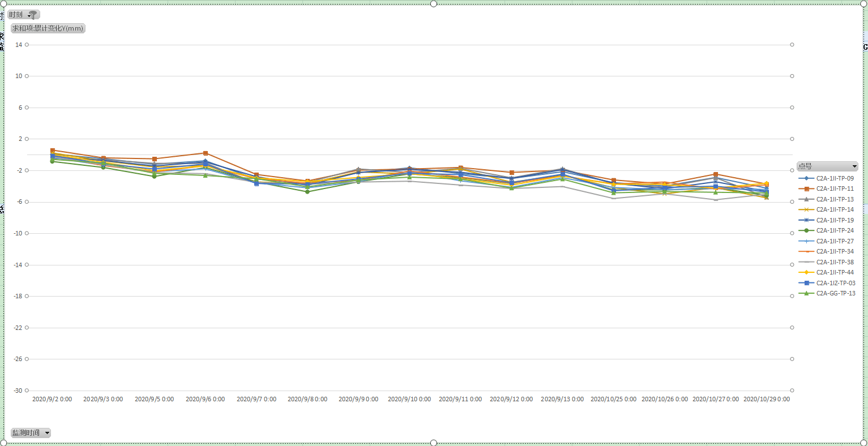Viewport: 868px width, 446px height.
Task: Click the gray triangle marker for C2A-1II-TP-13
Action: point(806,199)
